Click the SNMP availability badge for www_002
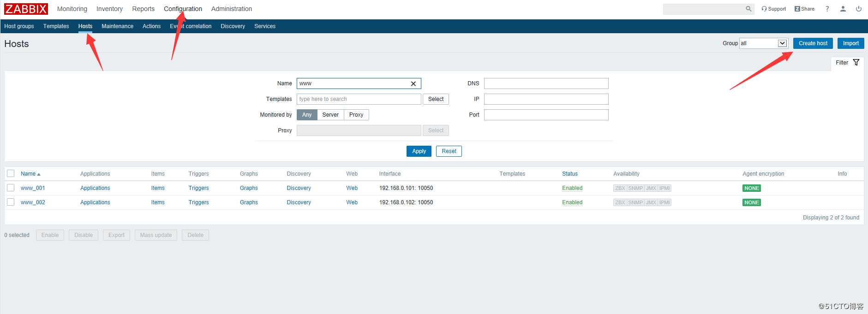This screenshot has width=868, height=314. coord(635,202)
